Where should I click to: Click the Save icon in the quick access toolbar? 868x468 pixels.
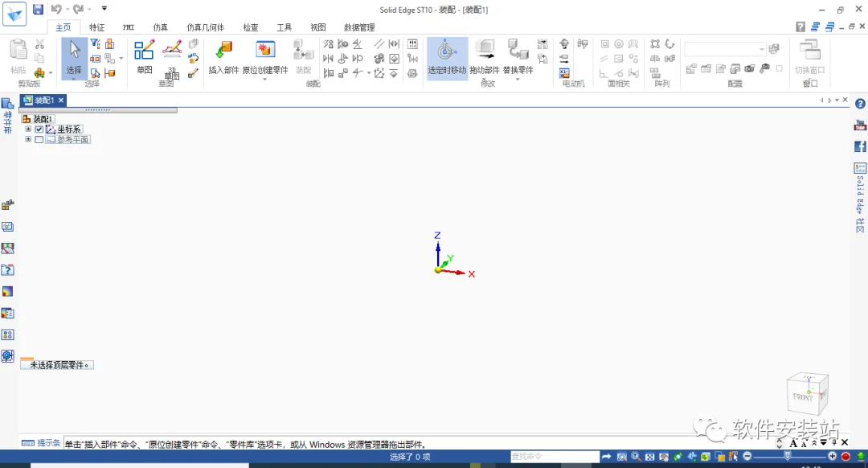[x=38, y=9]
